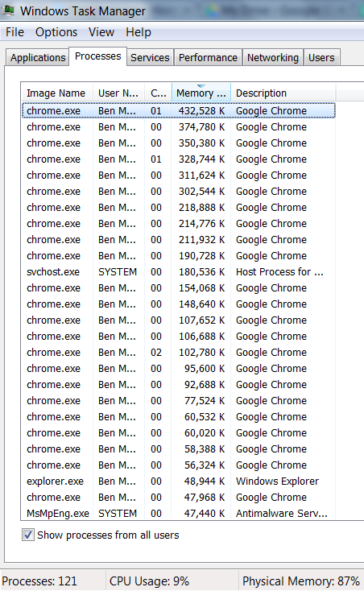This screenshot has height=591, width=364.
Task: Switch to the Services tab
Action: (x=150, y=58)
